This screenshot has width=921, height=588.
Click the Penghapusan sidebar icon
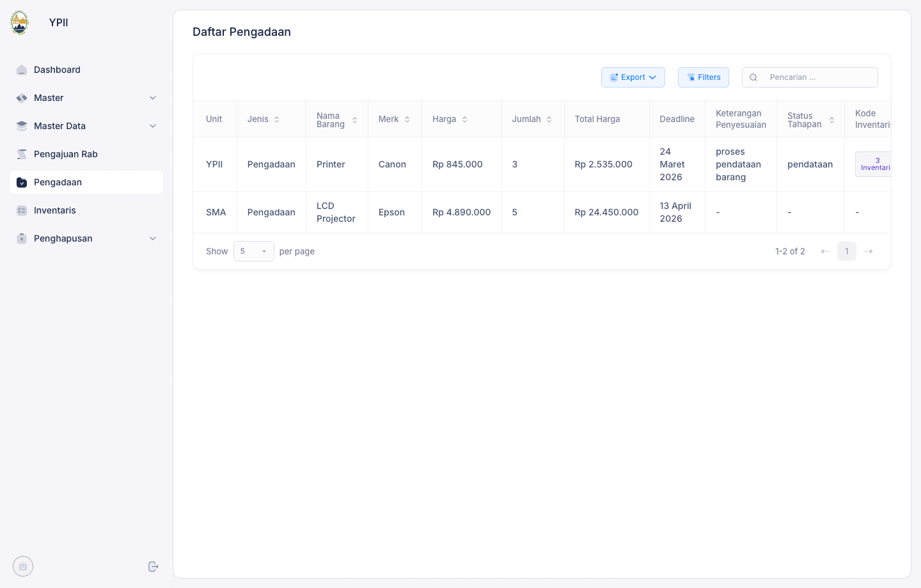coord(22,238)
